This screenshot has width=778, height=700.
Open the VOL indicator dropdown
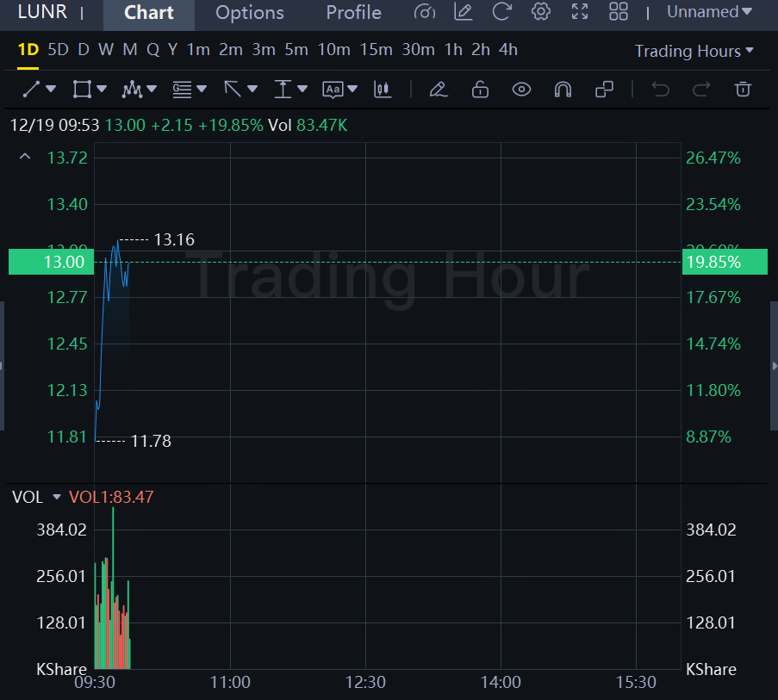pyautogui.click(x=56, y=497)
